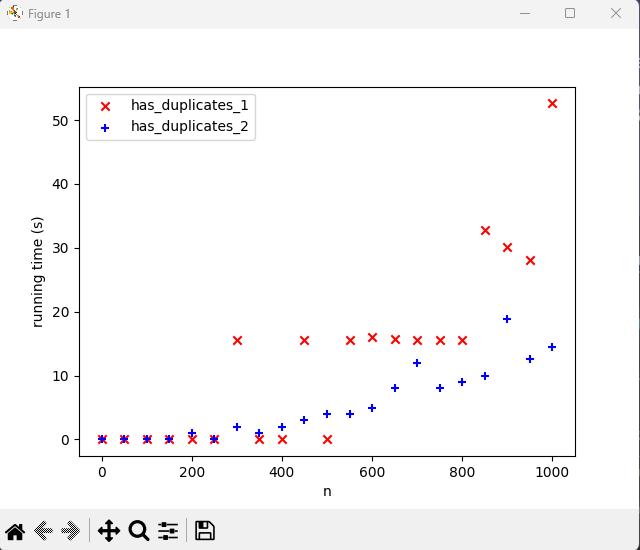Maximize the Figure 1 window
Viewport: 640px width, 550px height.
click(x=570, y=14)
